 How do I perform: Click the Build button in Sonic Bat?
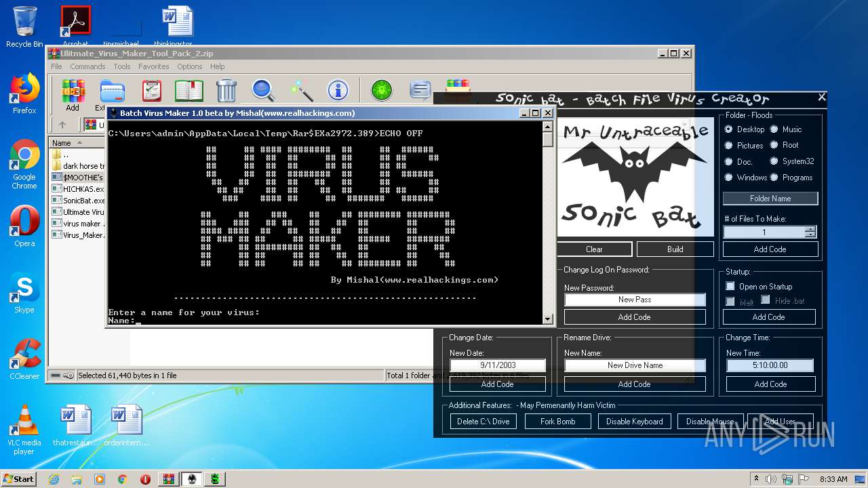675,249
